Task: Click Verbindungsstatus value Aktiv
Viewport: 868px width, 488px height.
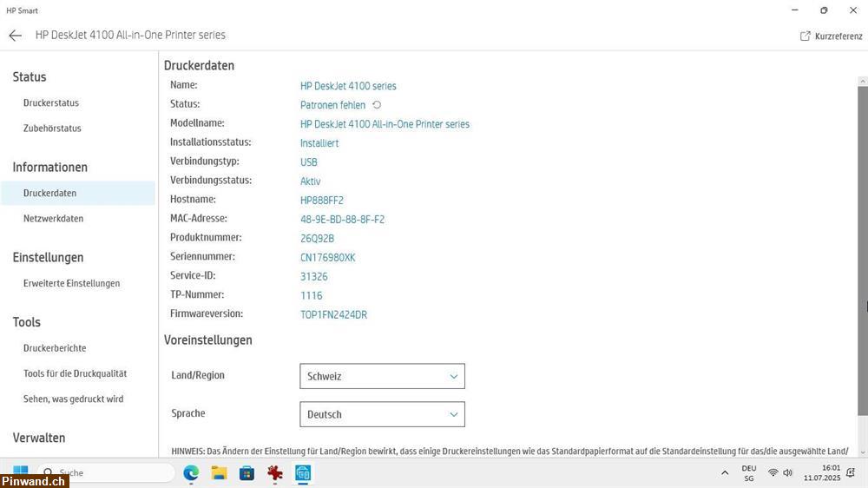Action: [310, 181]
